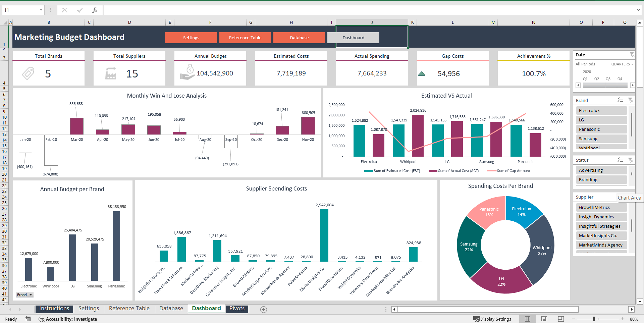Click the orange Reference Table button
Viewport: 644px width, 324px height.
[x=245, y=38]
